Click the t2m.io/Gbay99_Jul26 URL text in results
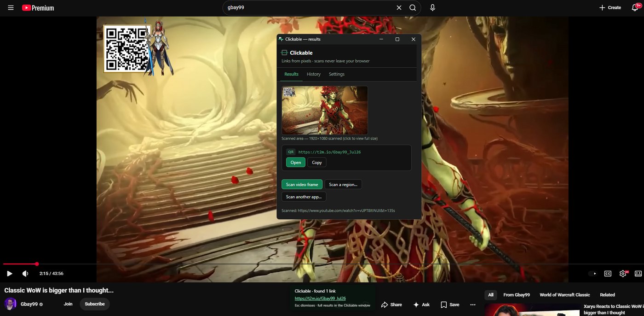Image resolution: width=644 pixels, height=316 pixels. (x=329, y=152)
